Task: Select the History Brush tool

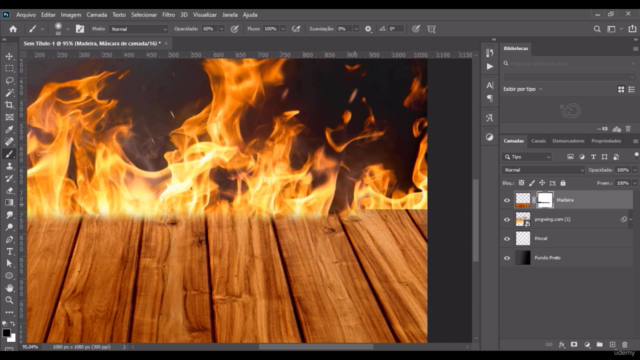Action: click(9, 179)
